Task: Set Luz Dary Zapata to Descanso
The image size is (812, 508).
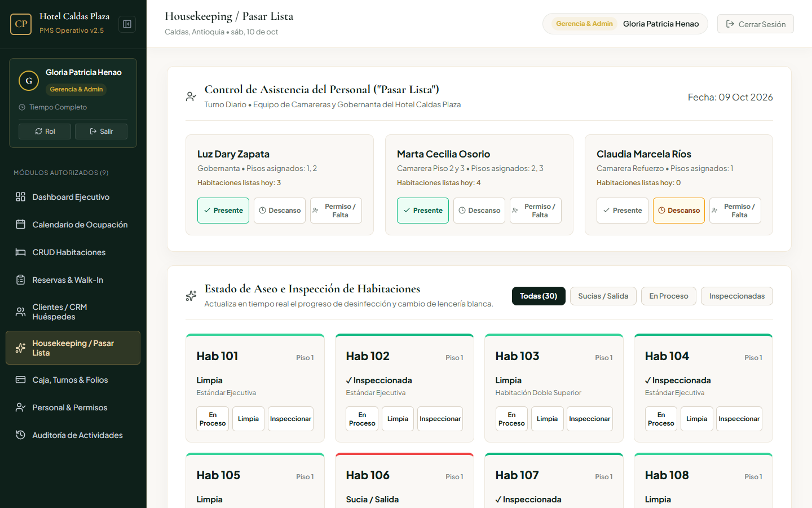Action: point(280,211)
